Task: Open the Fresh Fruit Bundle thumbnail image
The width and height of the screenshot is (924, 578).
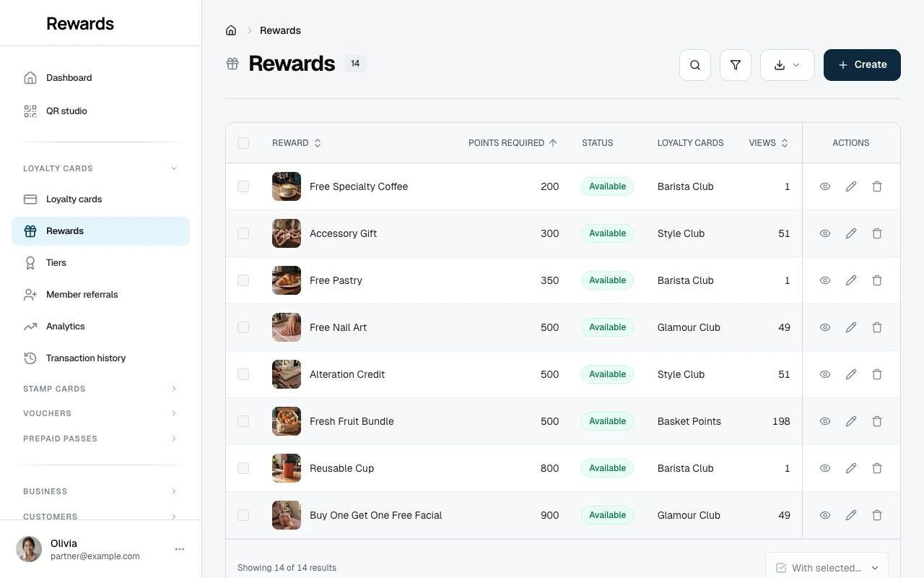Action: click(287, 421)
